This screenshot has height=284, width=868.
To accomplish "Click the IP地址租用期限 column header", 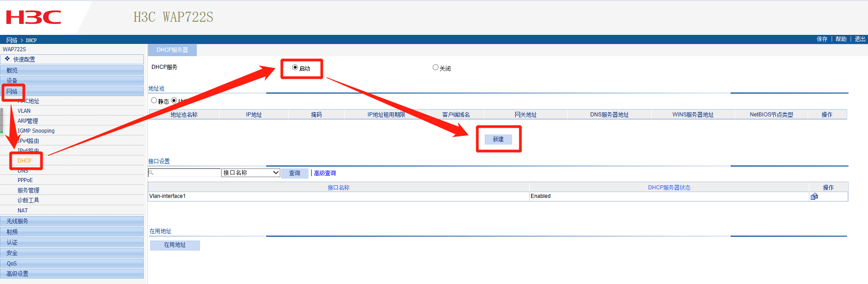I will click(x=386, y=115).
